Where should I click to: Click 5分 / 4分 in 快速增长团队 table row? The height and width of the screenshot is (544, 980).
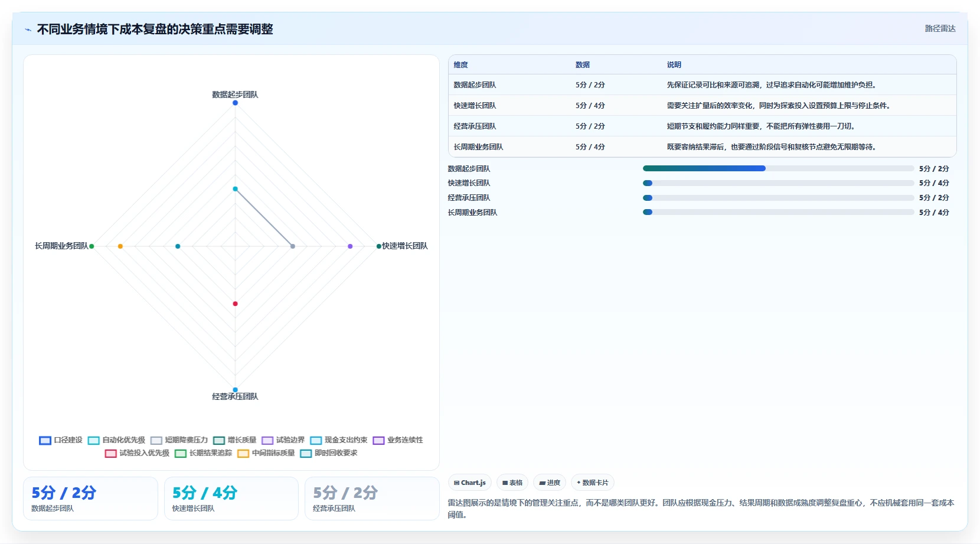click(x=590, y=106)
